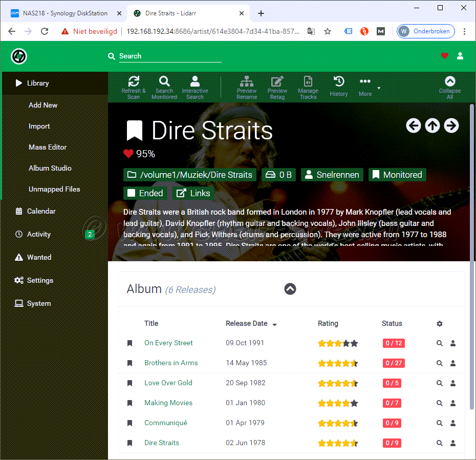The height and width of the screenshot is (460, 476).
Task: Toggle monitoring for Making Movies
Action: point(129,403)
